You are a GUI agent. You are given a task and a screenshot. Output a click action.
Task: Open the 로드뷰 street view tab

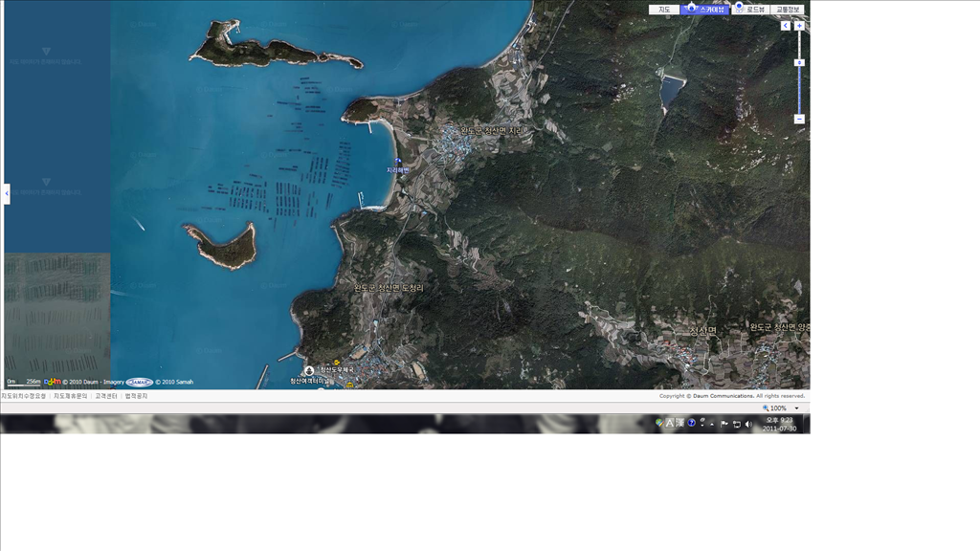[750, 10]
